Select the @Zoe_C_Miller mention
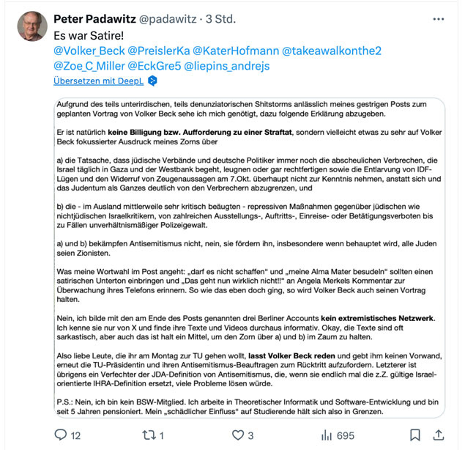 coord(91,66)
